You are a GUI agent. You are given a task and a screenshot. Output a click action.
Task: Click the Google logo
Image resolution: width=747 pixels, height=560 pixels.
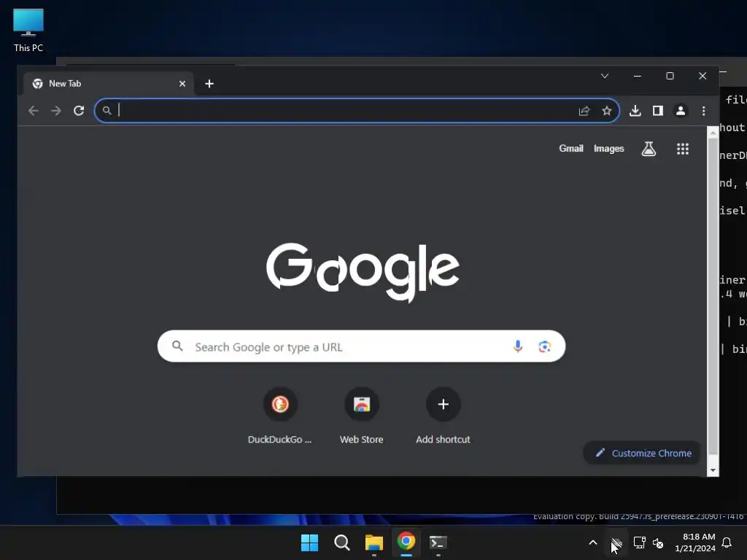coord(363,273)
